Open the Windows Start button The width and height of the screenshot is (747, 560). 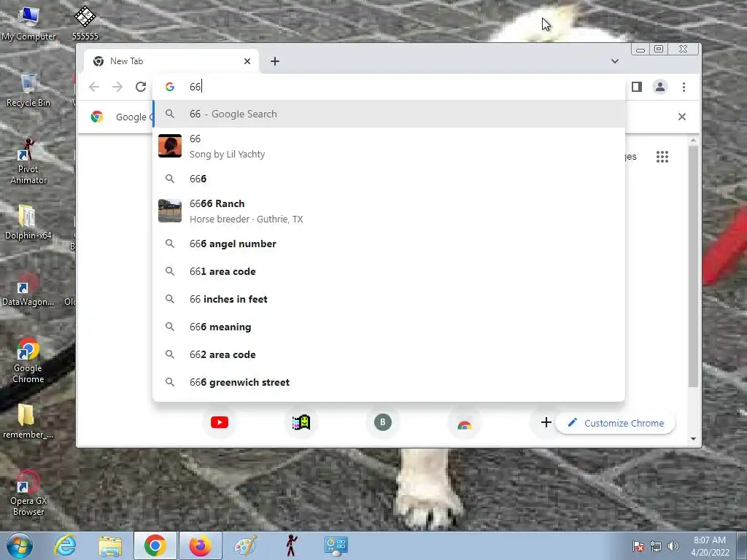[x=20, y=545]
